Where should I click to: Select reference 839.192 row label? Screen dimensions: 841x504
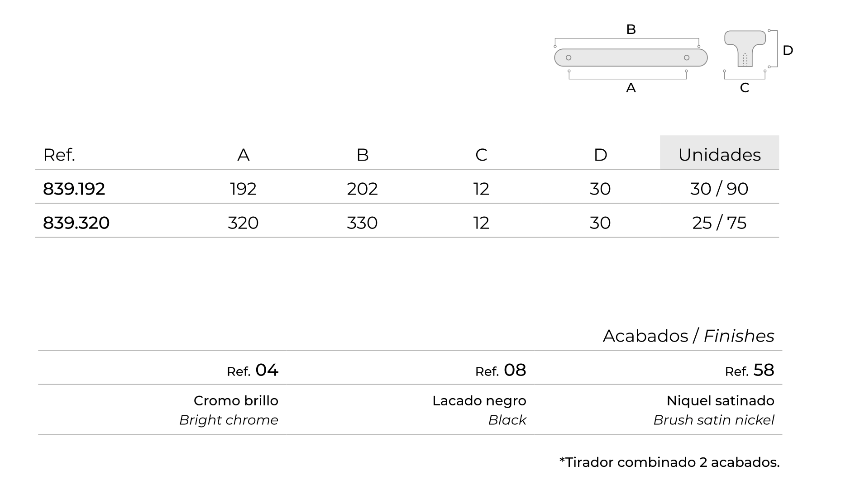point(74,189)
